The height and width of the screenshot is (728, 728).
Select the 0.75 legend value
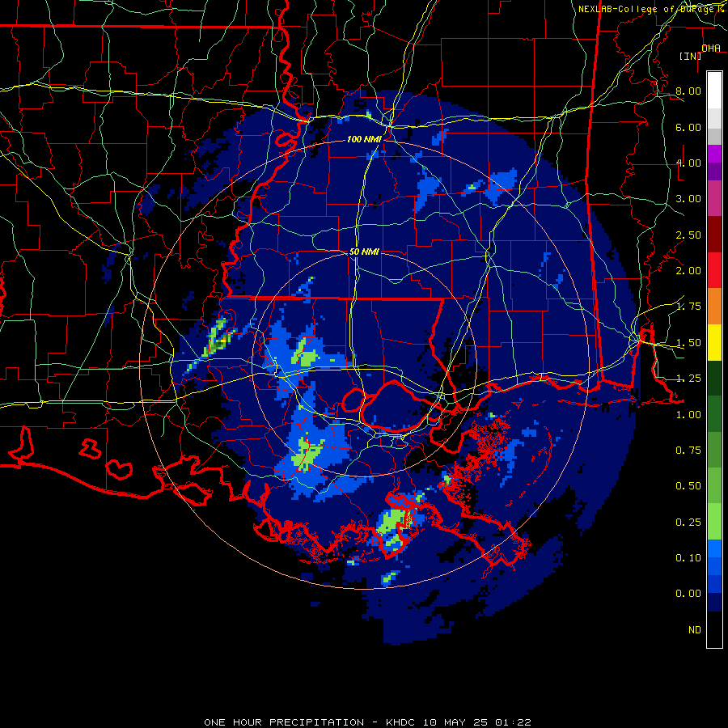[688, 451]
